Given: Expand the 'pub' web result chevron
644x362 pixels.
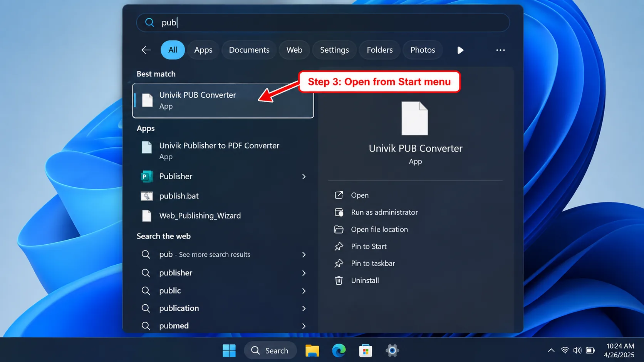Looking at the screenshot, I should coord(304,255).
